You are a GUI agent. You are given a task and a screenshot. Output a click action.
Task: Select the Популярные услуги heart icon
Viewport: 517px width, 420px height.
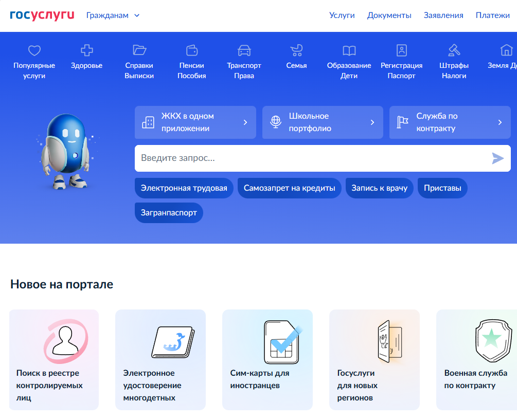coord(34,50)
